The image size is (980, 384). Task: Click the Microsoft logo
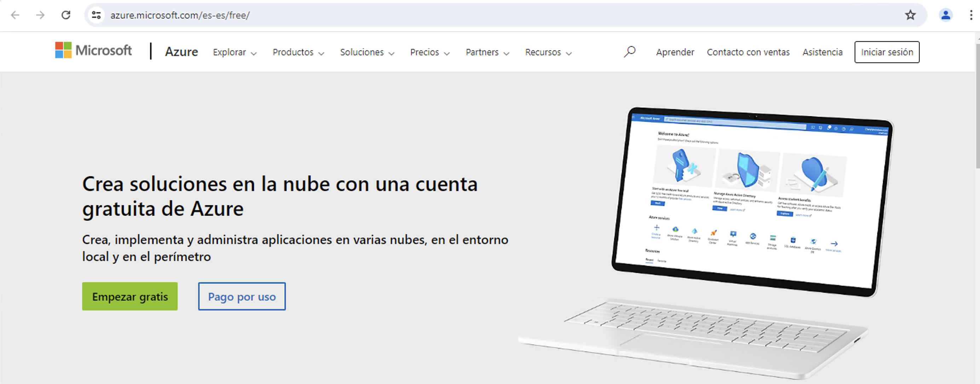tap(94, 50)
